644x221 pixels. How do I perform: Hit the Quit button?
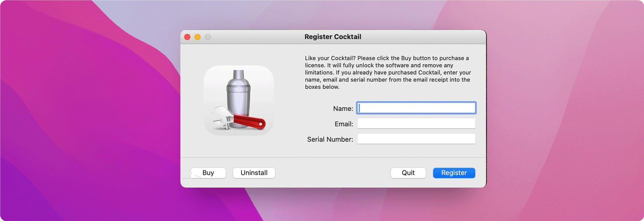(x=408, y=173)
